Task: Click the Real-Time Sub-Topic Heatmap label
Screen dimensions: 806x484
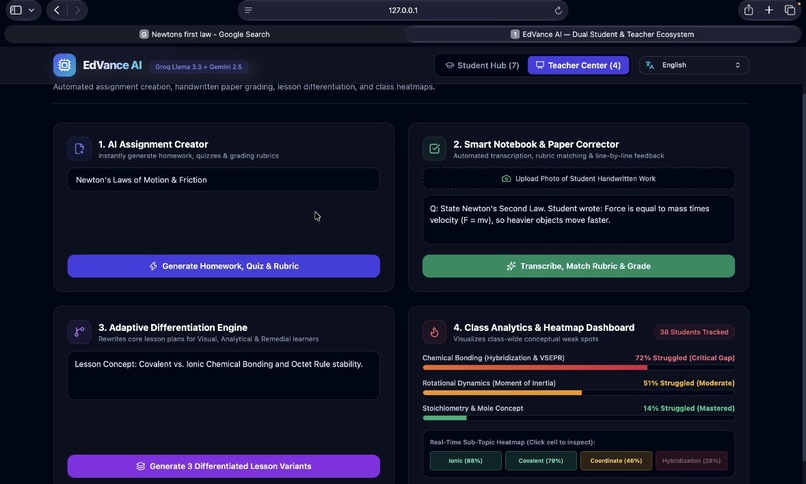Action: 512,442
